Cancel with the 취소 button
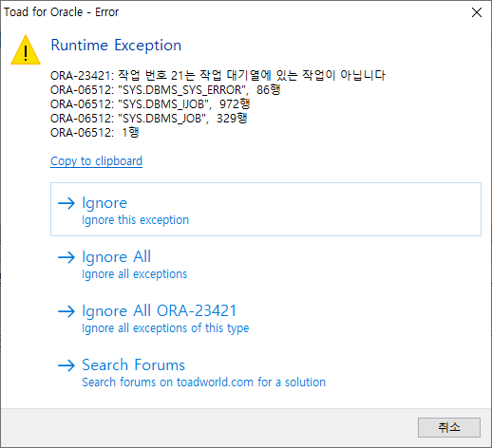The width and height of the screenshot is (492, 448). 449,427
